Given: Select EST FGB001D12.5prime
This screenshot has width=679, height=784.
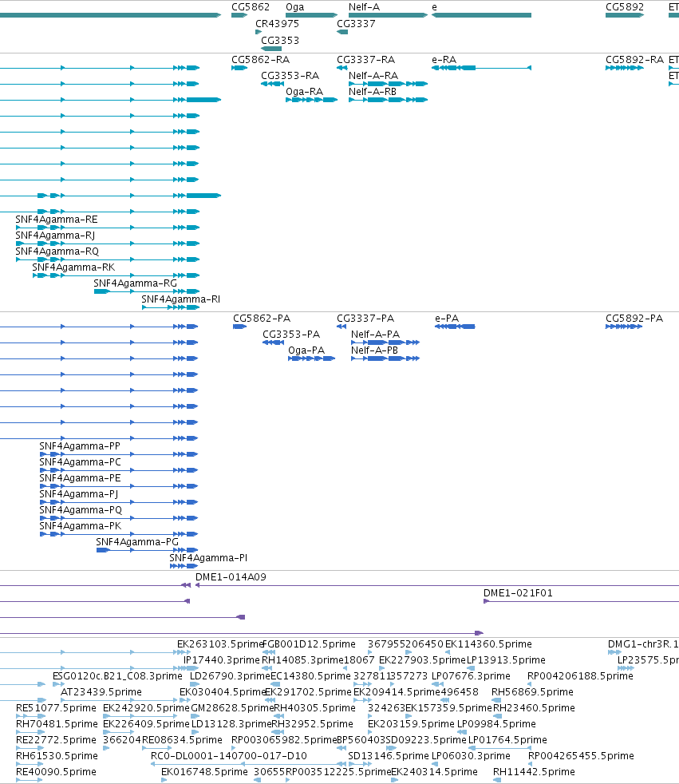Looking at the screenshot, I should pos(308,644).
